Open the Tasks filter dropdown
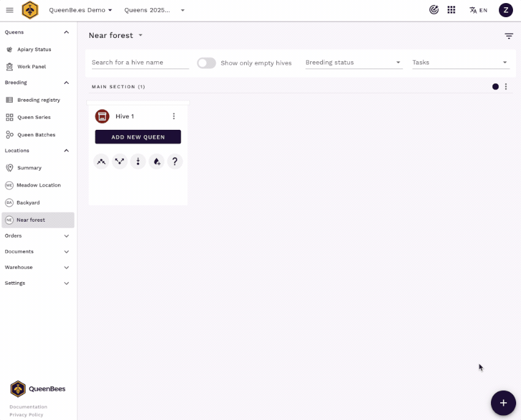Viewport: 521px width, 420px height. pos(460,62)
